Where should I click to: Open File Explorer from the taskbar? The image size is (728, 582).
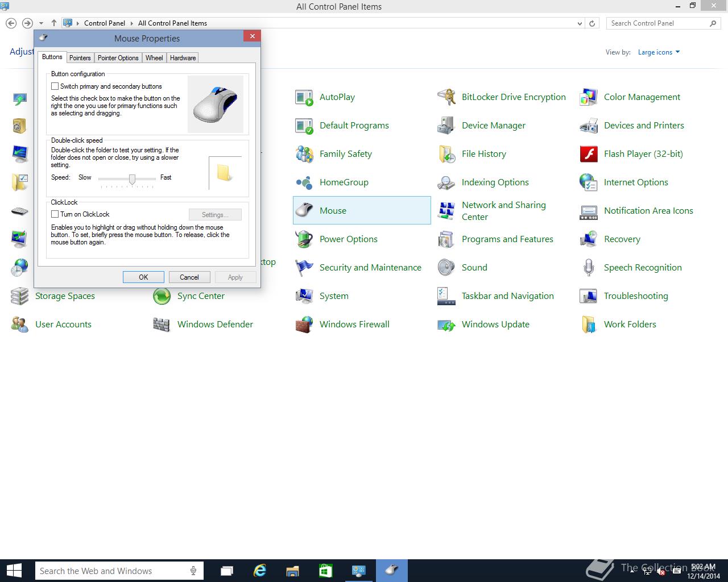tap(293, 571)
